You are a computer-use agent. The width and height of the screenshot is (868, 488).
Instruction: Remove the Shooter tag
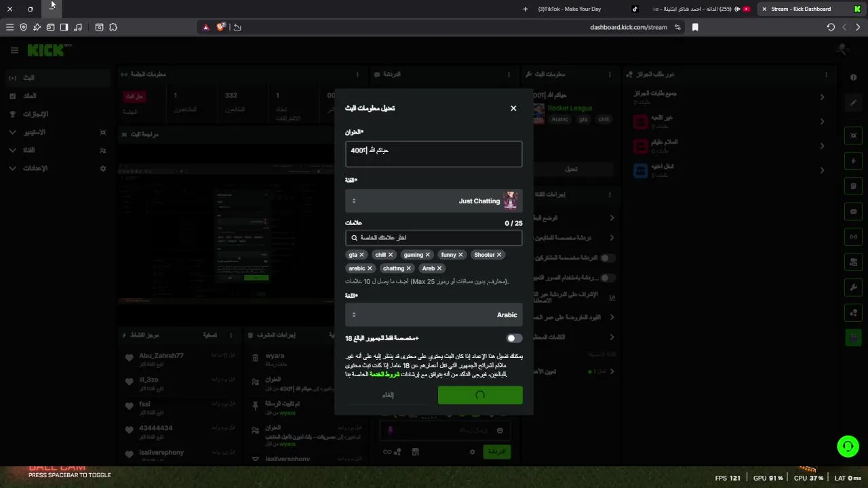pos(499,255)
